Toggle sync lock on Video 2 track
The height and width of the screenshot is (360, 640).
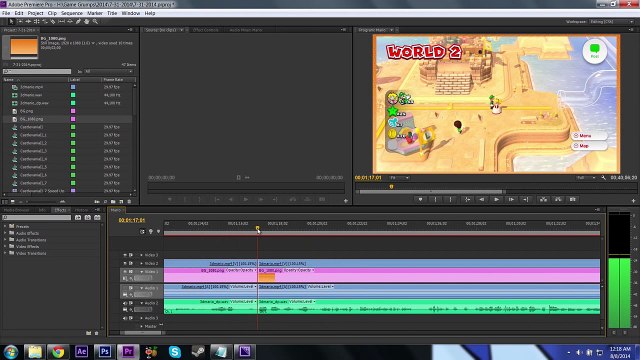pyautogui.click(x=131, y=263)
